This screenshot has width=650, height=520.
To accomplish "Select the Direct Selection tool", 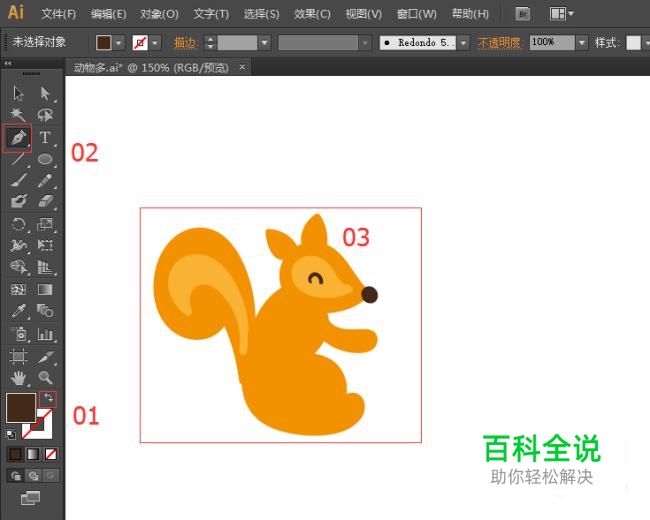I will tap(45, 93).
